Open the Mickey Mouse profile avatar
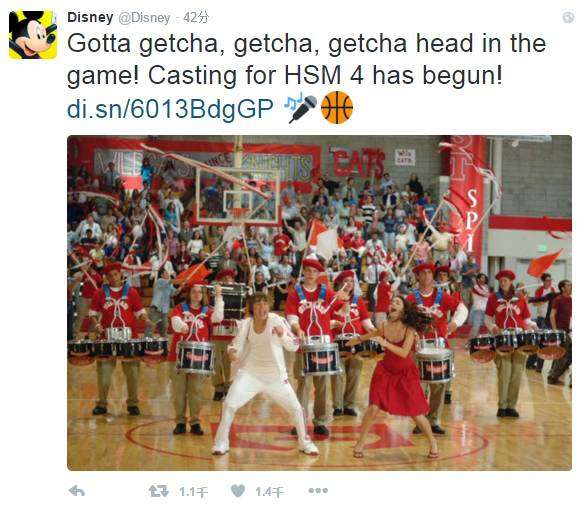The image size is (579, 505). [33, 35]
